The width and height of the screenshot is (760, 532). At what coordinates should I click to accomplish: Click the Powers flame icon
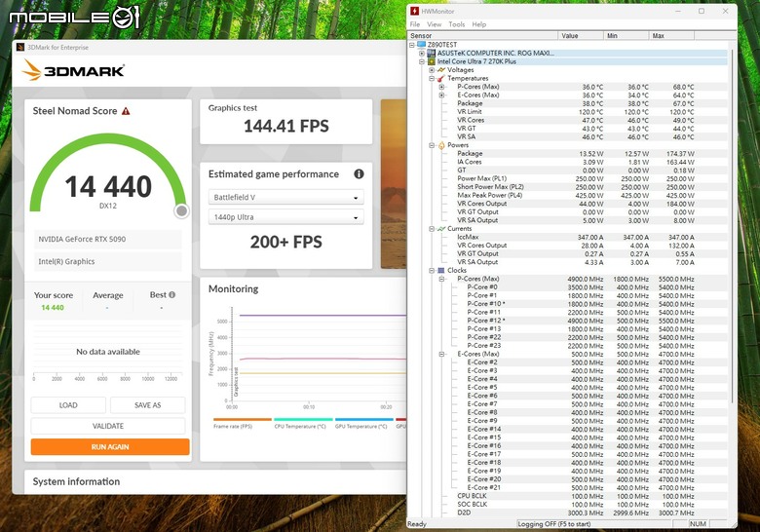[x=441, y=145]
